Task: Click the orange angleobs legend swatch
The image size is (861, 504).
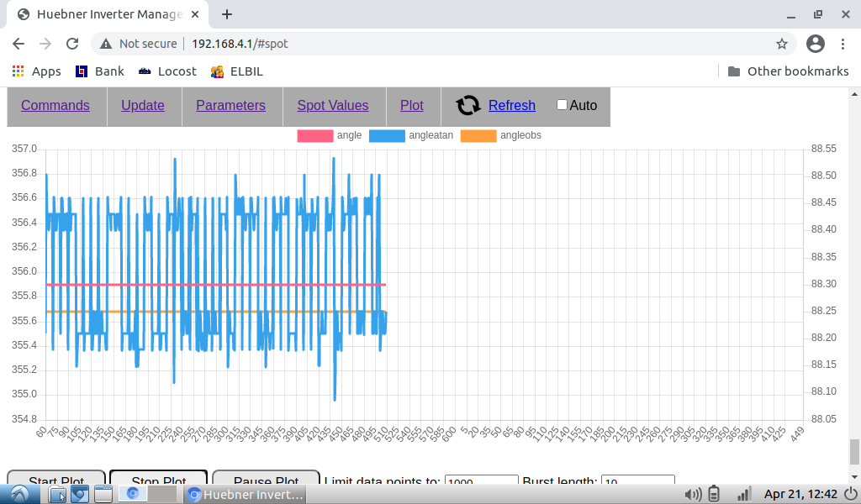Action: tap(478, 135)
